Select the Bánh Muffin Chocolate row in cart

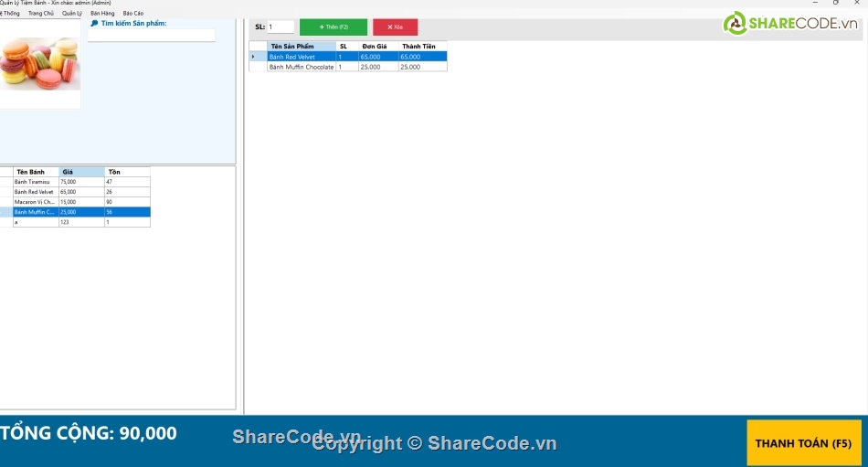[302, 67]
